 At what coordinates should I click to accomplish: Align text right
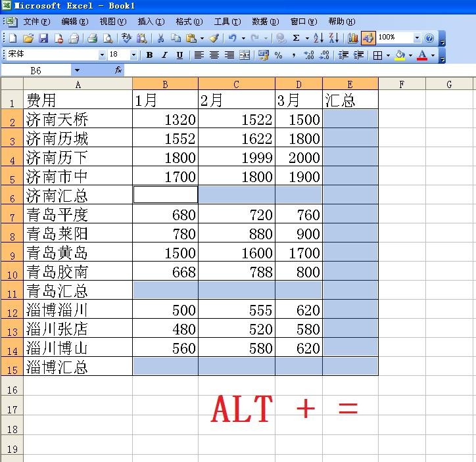(x=229, y=55)
